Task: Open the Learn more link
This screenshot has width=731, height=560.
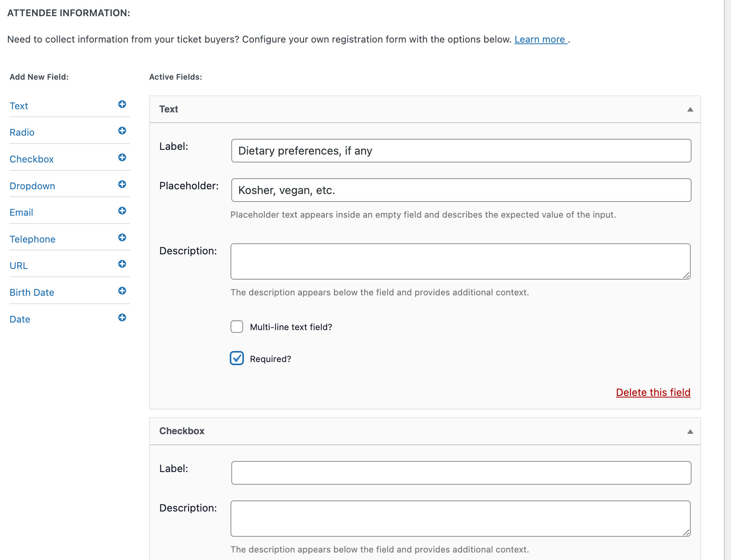Action: point(540,39)
